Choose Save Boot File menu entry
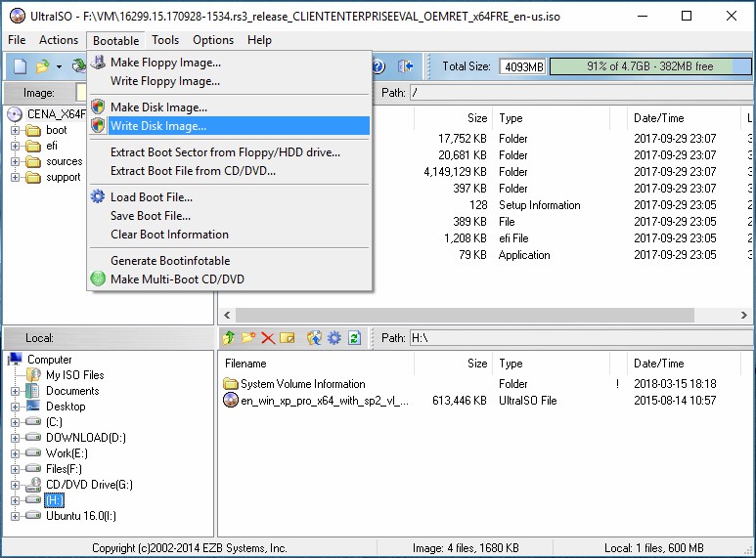Image resolution: width=756 pixels, height=558 pixels. 230,215
